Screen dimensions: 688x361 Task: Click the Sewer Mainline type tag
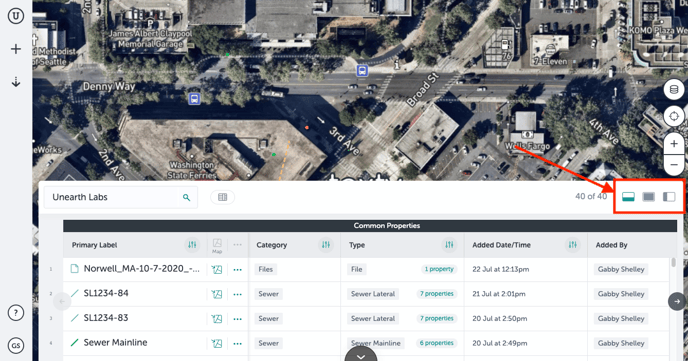(376, 343)
